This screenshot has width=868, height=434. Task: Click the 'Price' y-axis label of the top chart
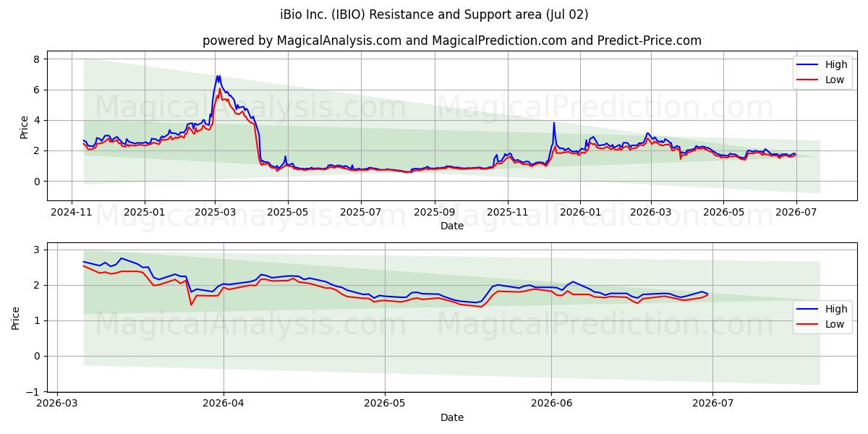click(24, 126)
